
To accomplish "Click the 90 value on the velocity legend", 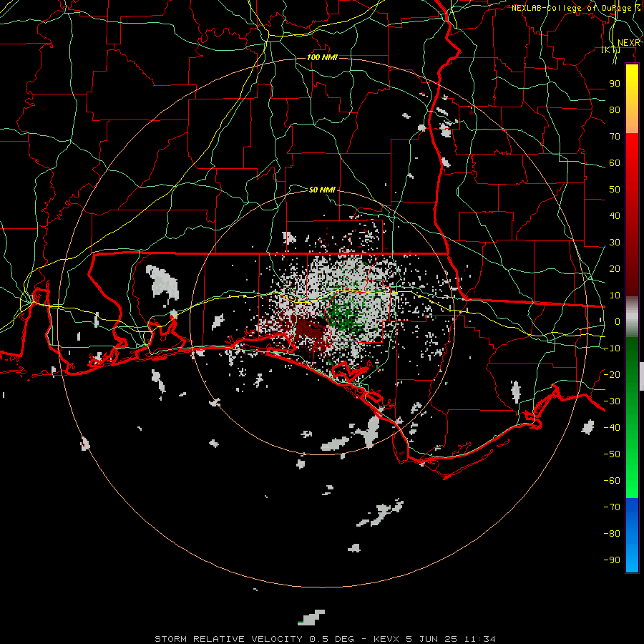I will pyautogui.click(x=615, y=84).
